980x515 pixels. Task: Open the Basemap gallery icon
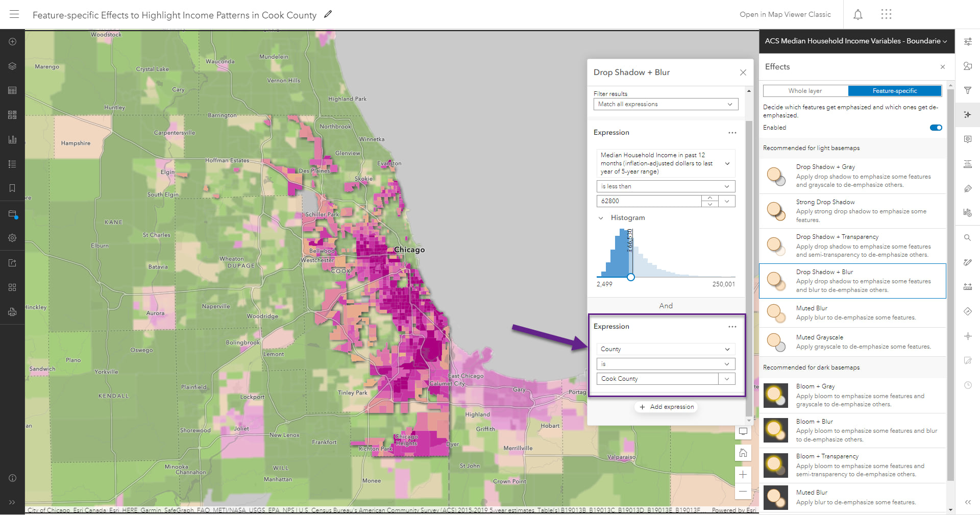point(12,115)
